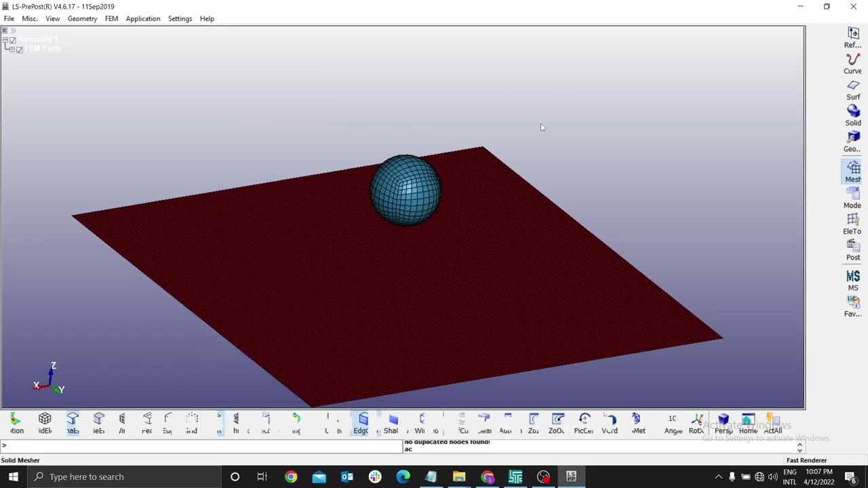
Task: Click the Auto center icon
Action: click(507, 424)
